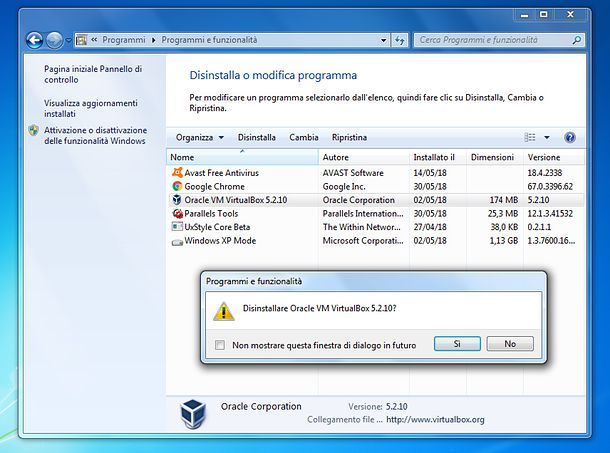Click Cambia in the toolbar
Screen dimensions: 610x453
coord(304,137)
